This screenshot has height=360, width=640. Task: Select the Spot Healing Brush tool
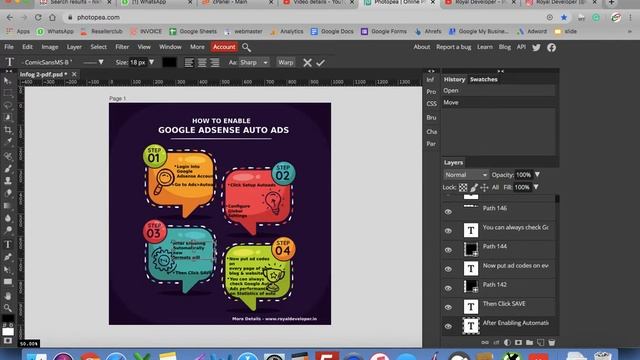coord(7,156)
